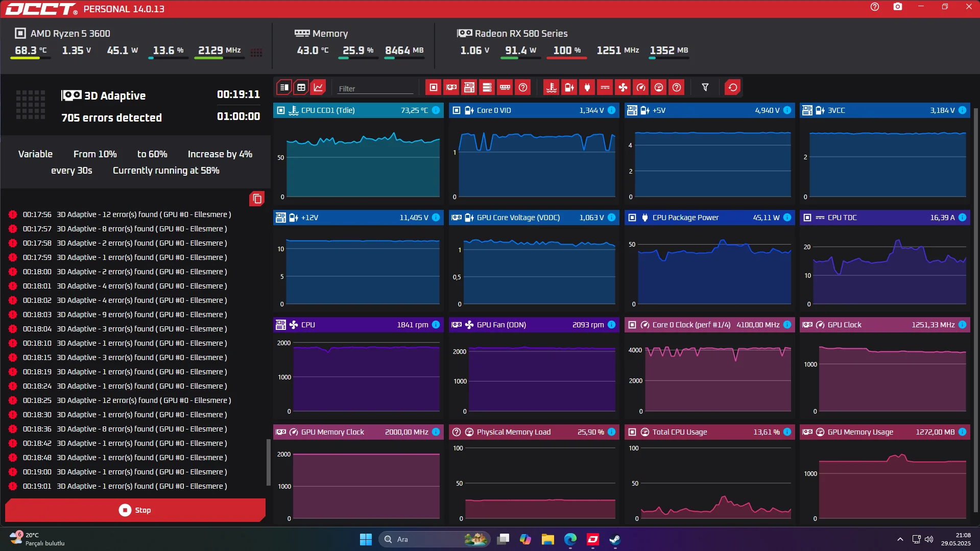Click the dotted grid icon beside CPU MHz
The height and width of the screenshot is (551, 980).
pos(257,52)
